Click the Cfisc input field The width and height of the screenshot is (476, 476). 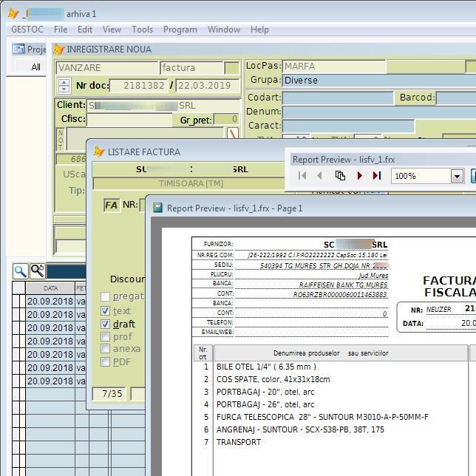click(129, 119)
